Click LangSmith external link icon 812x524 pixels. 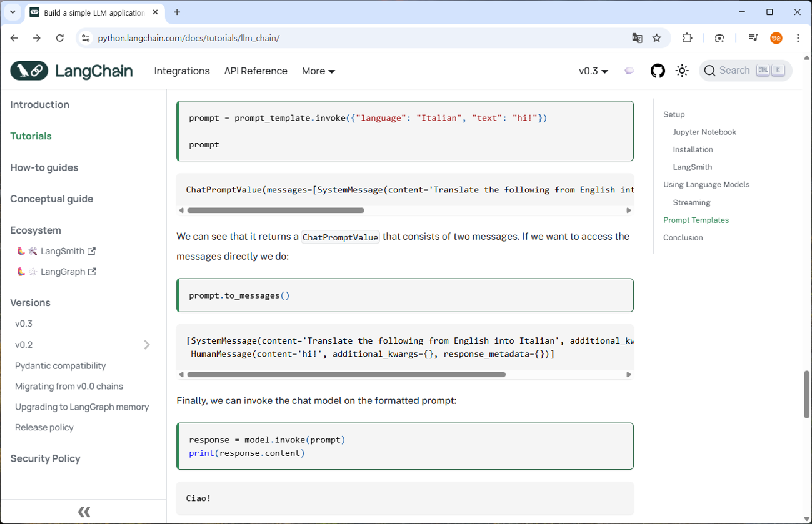click(92, 251)
